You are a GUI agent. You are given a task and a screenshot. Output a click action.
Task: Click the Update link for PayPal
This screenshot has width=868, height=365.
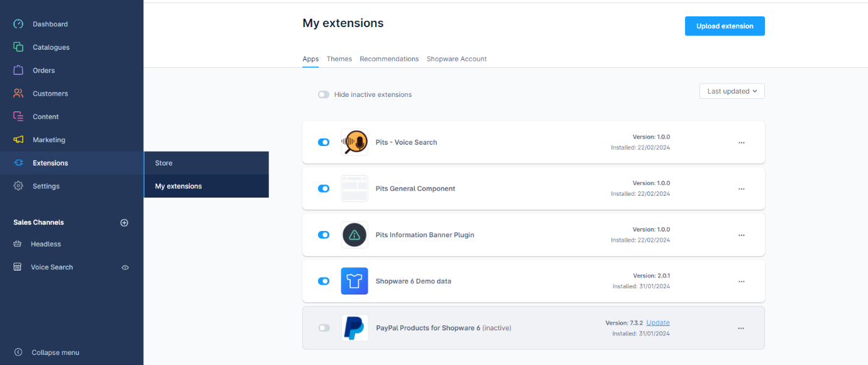point(657,323)
